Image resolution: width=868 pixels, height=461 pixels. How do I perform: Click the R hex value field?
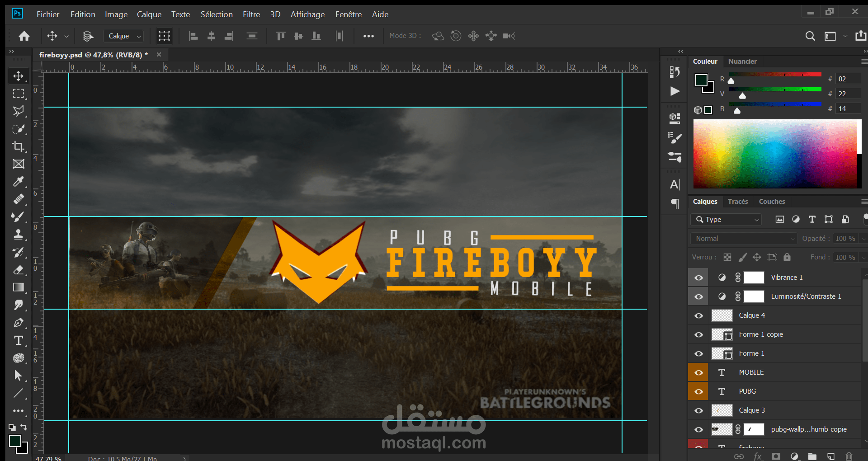[848, 79]
